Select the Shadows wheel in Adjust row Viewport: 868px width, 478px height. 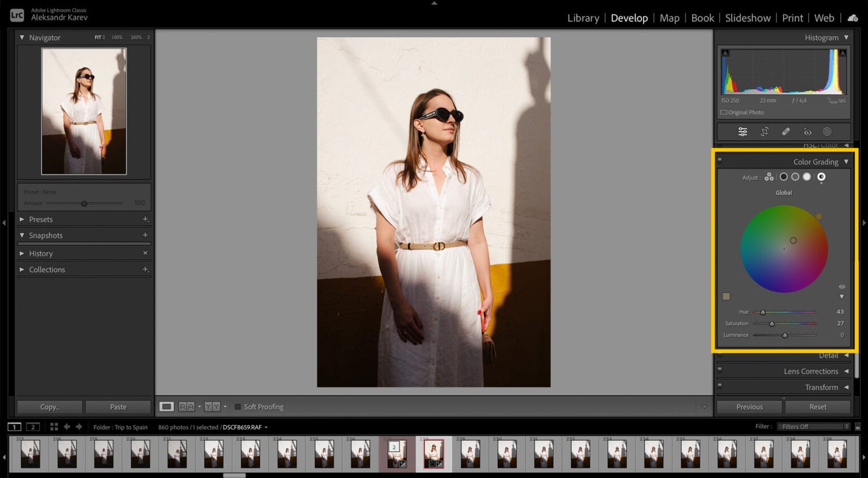click(784, 176)
